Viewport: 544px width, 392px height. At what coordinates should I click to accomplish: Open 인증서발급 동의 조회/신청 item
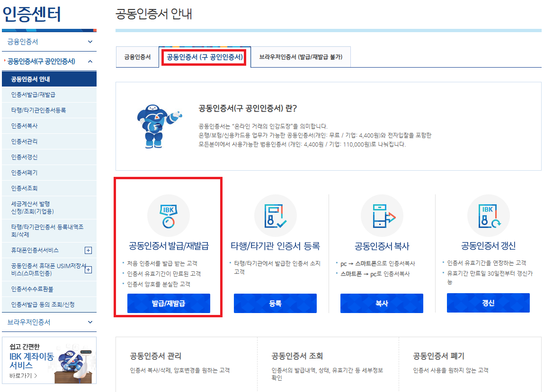49,305
